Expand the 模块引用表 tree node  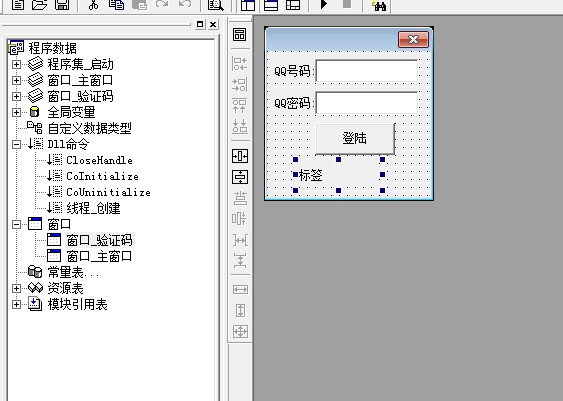pyautogui.click(x=16, y=304)
